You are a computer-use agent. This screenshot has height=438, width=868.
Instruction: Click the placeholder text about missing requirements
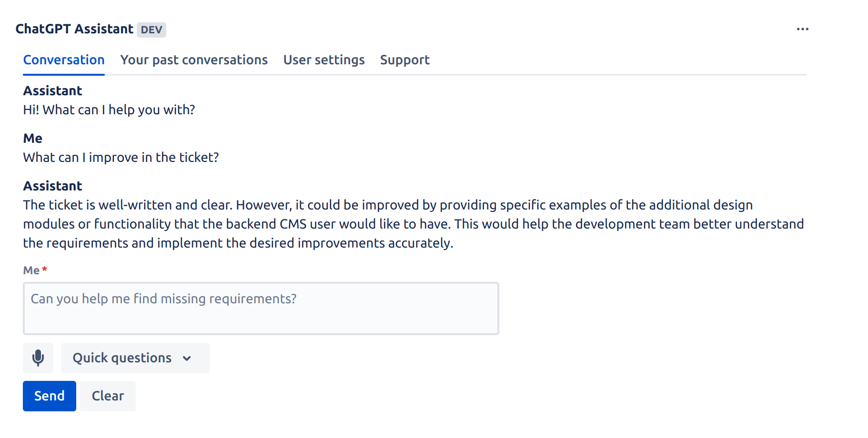pyautogui.click(x=163, y=299)
